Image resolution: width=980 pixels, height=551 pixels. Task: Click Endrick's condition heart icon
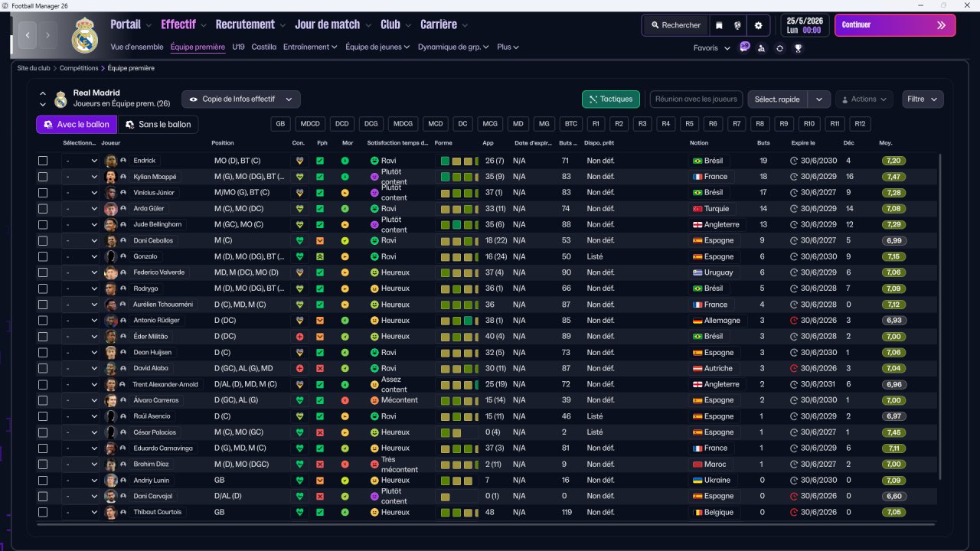click(x=299, y=161)
